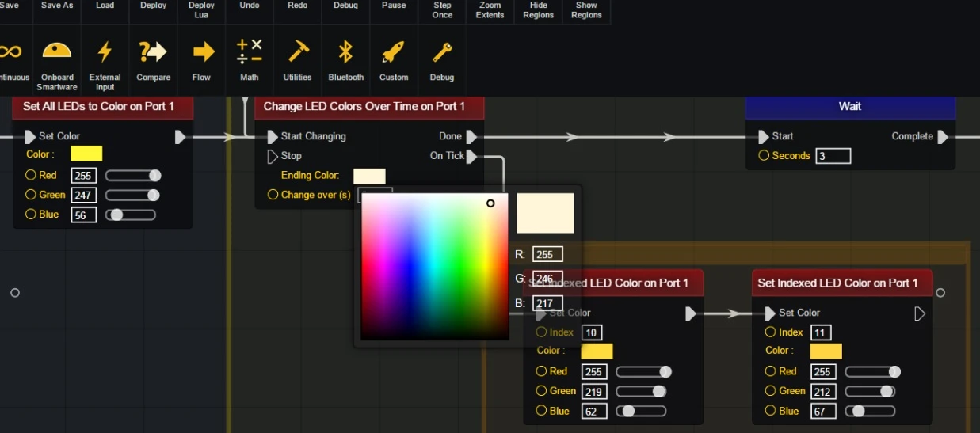Click Zoom Extents in the toolbar
The image size is (980, 433).
click(490, 11)
